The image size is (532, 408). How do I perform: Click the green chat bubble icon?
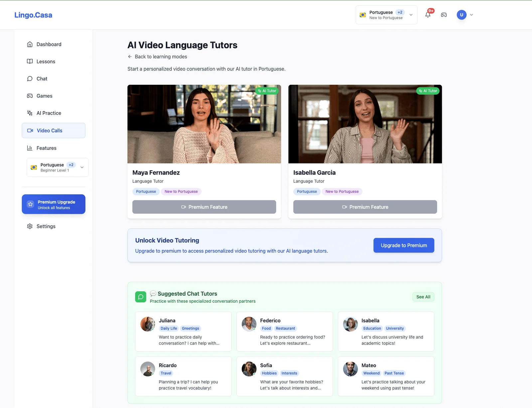tap(141, 297)
